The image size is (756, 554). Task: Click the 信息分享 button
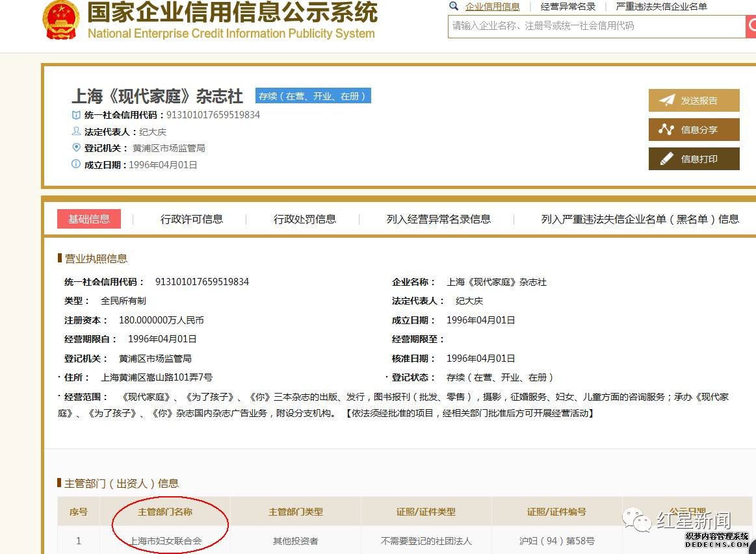tap(694, 130)
